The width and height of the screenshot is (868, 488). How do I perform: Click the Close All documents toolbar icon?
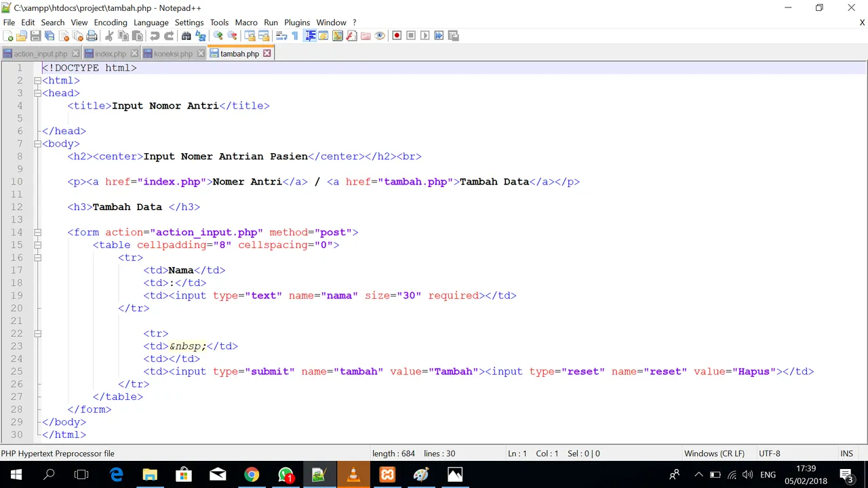pyautogui.click(x=77, y=35)
